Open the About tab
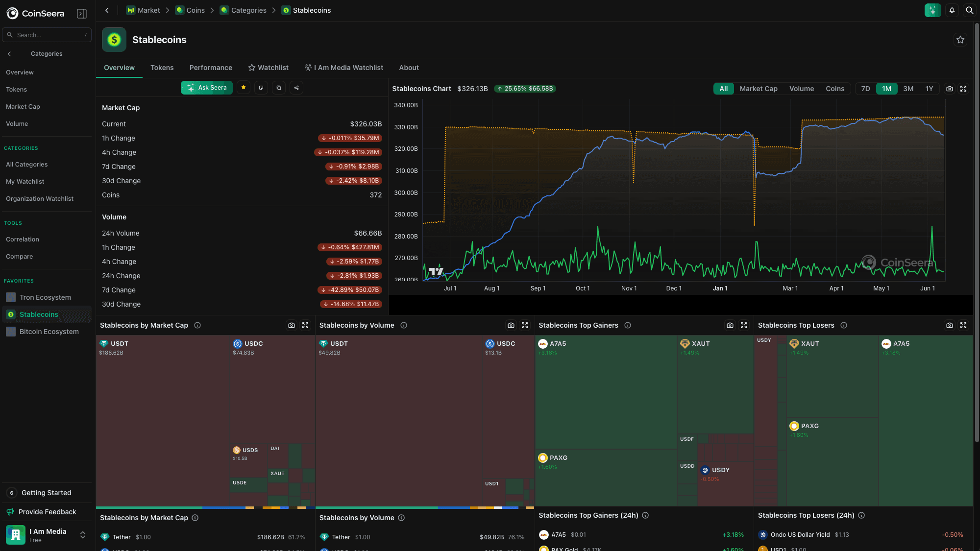Screen dimensions: 980x551 [x=409, y=68]
